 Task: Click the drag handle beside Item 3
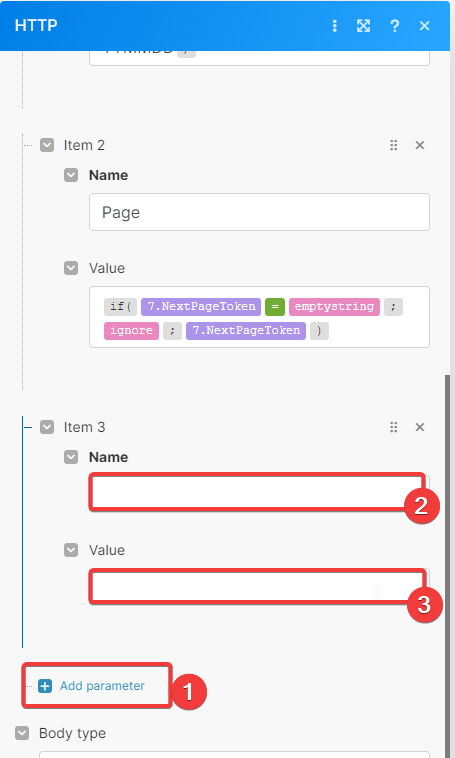tap(394, 427)
